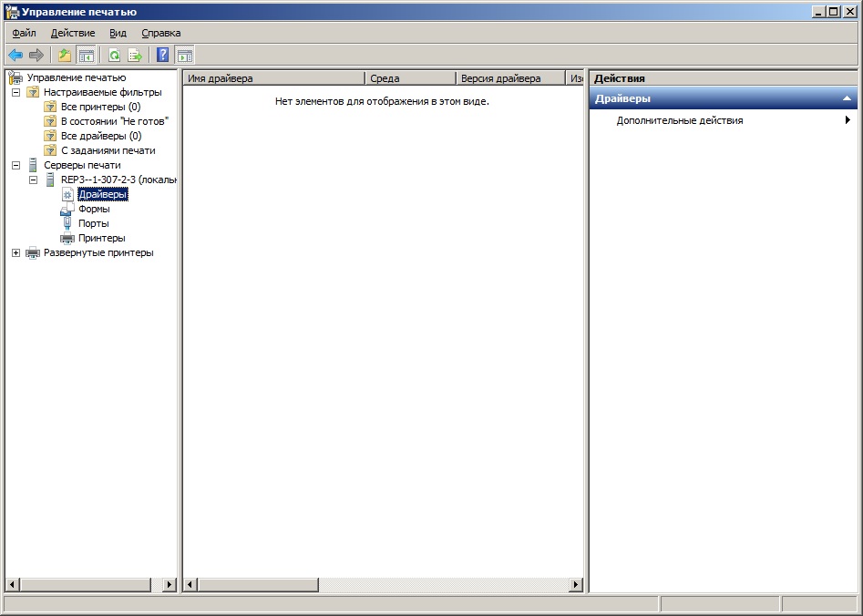Toggle the console tree pane icon

pyautogui.click(x=87, y=55)
